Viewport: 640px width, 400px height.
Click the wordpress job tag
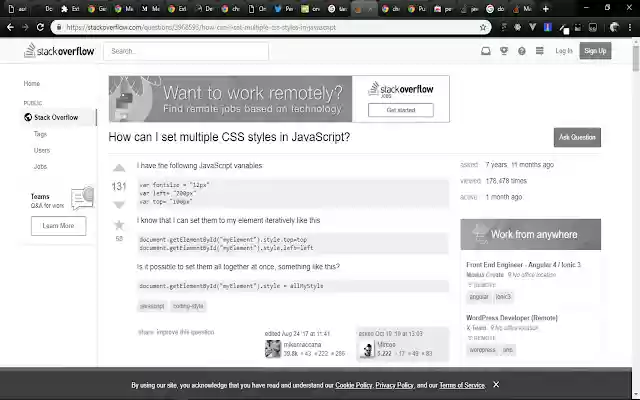(x=482, y=350)
